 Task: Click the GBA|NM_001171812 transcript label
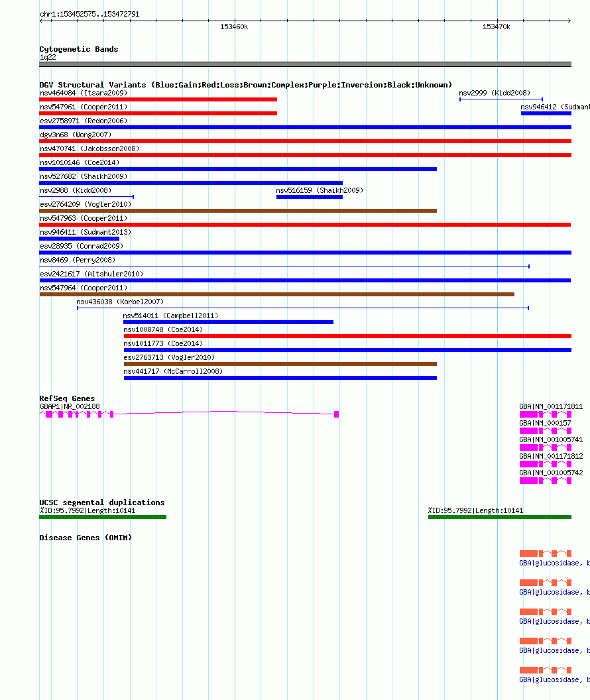tap(551, 456)
